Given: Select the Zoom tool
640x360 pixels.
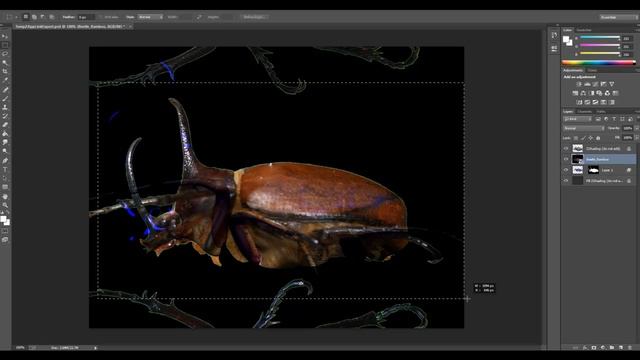Looking at the screenshot, I should click(x=5, y=205).
